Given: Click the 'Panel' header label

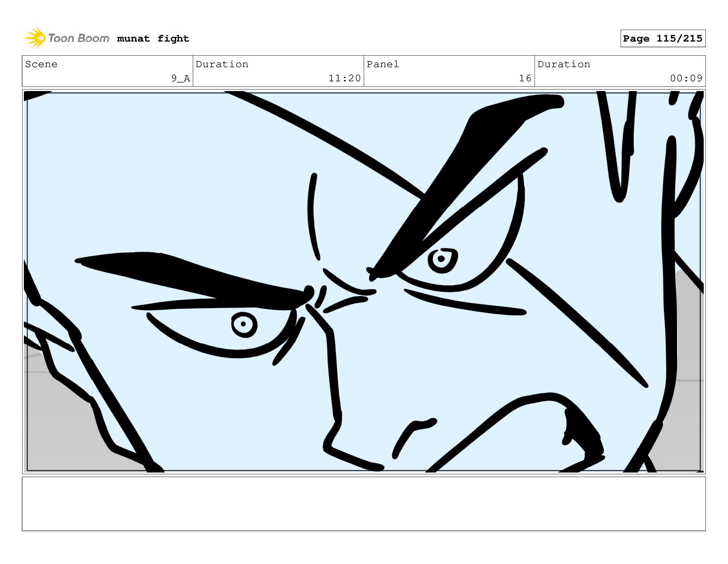Looking at the screenshot, I should tap(383, 64).
